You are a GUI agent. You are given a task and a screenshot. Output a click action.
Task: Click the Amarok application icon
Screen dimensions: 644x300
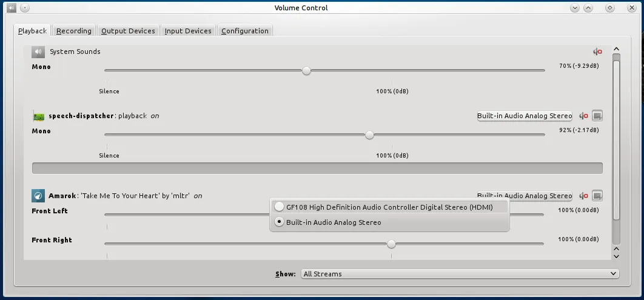pyautogui.click(x=38, y=196)
